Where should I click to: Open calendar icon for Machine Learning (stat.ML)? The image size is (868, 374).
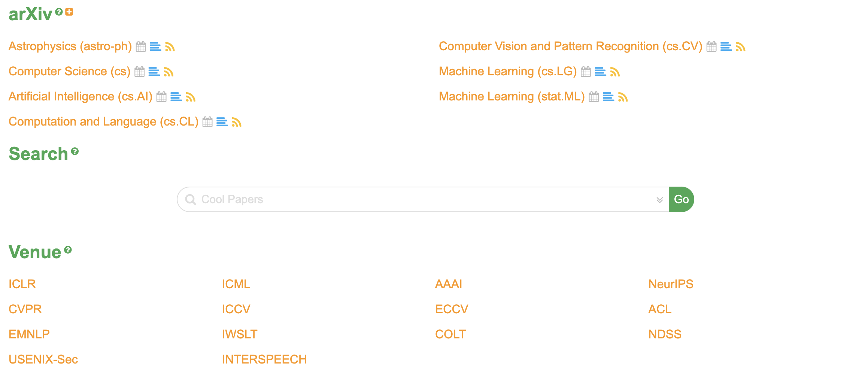594,97
